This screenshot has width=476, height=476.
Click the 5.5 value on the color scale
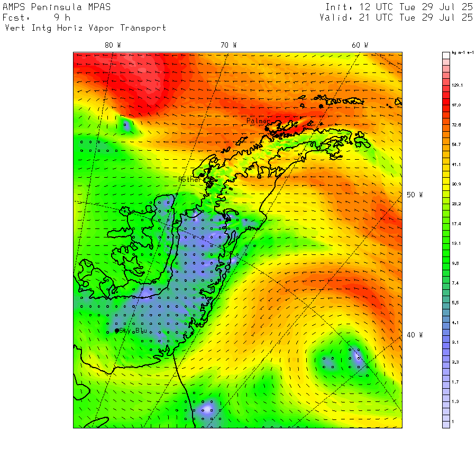455,303
